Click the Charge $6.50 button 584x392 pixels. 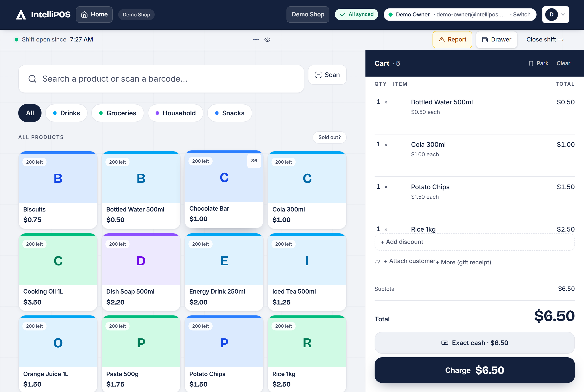[474, 370]
